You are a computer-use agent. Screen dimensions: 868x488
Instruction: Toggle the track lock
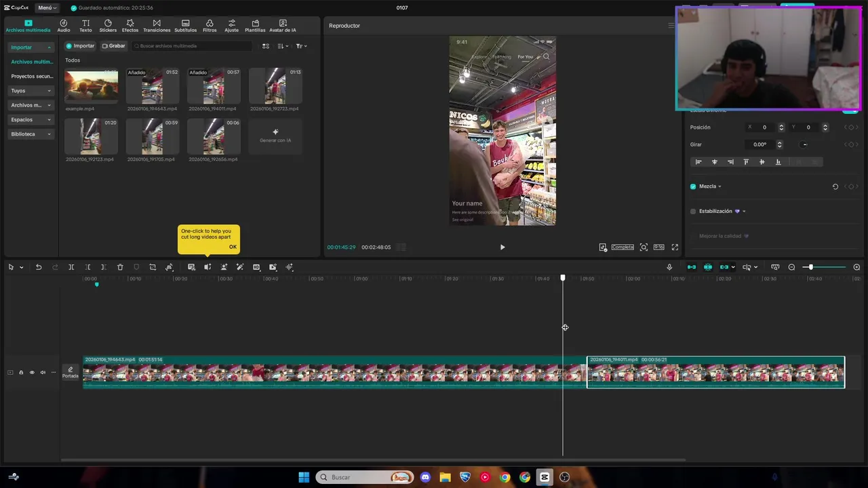pos(20,372)
